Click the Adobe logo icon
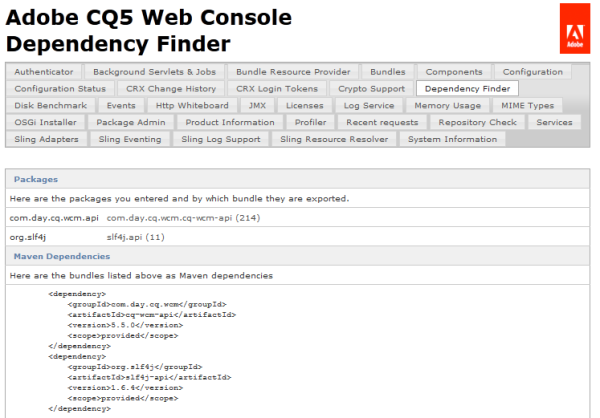The width and height of the screenshot is (600, 418). [x=575, y=28]
